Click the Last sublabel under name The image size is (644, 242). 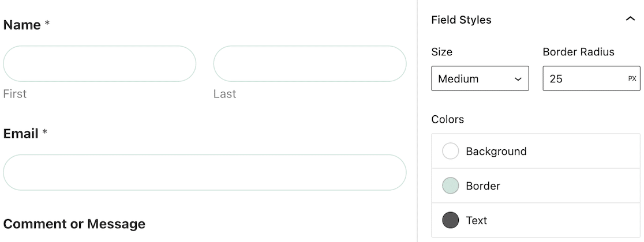(x=224, y=94)
